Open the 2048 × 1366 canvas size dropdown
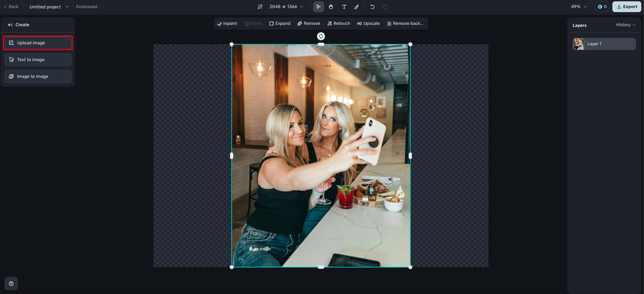The width and height of the screenshot is (644, 294). (x=286, y=7)
